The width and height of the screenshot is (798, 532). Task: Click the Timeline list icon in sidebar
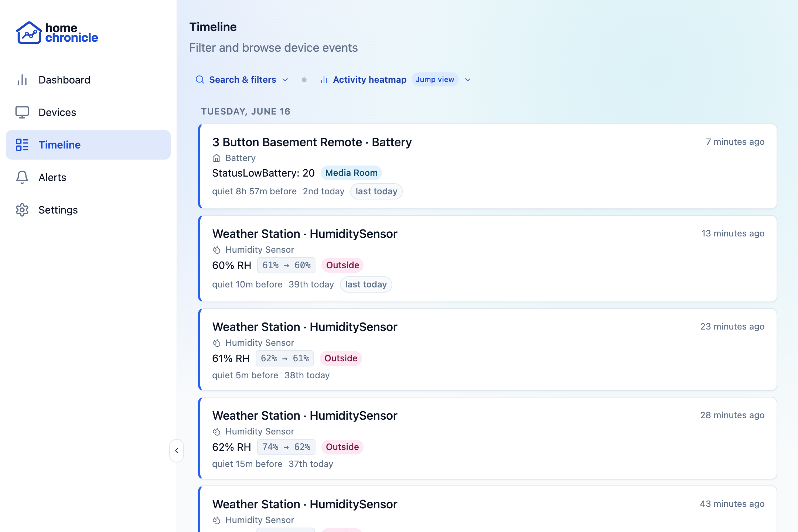coord(22,145)
